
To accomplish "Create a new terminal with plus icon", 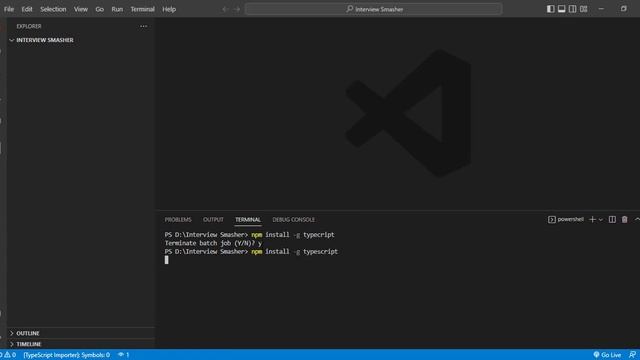I will 592,220.
